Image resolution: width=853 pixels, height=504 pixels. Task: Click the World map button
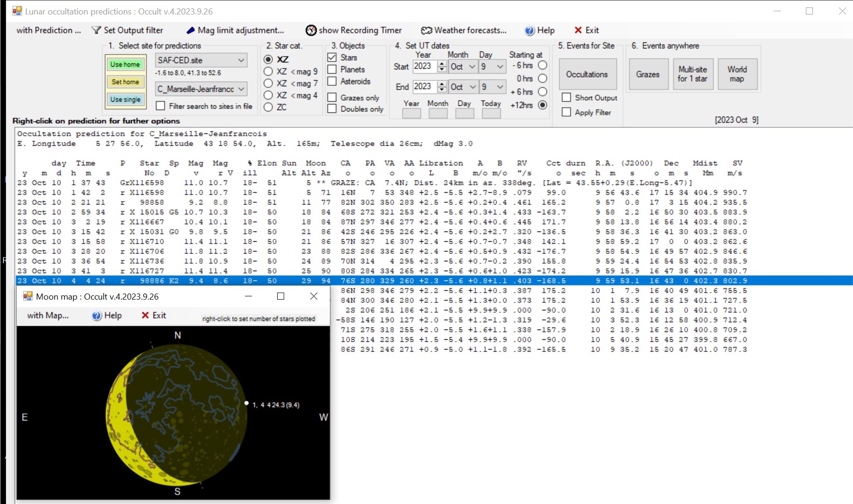(x=737, y=74)
